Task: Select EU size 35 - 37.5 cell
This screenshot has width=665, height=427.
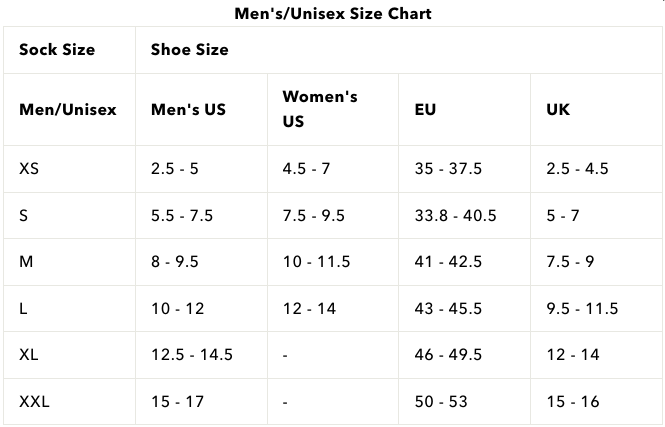Action: click(x=448, y=169)
